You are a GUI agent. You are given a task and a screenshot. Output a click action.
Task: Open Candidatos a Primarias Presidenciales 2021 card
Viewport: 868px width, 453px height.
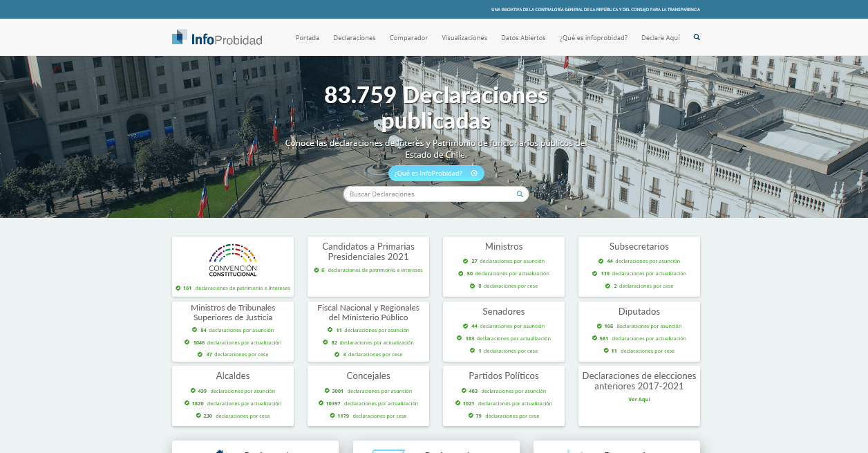(368, 252)
